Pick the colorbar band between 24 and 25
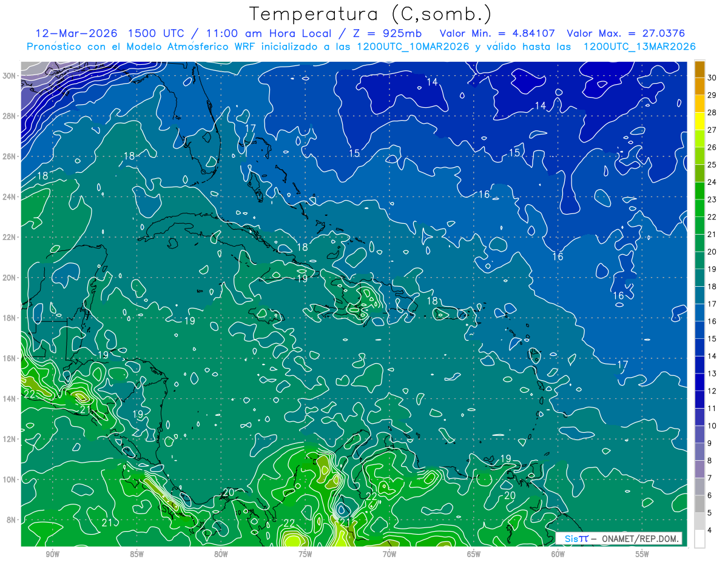 [700, 173]
